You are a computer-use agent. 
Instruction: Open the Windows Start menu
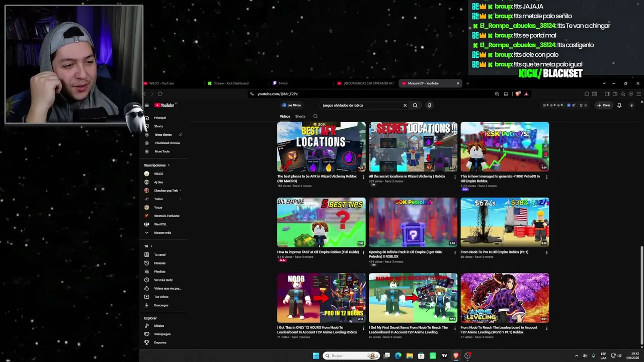coord(315,356)
